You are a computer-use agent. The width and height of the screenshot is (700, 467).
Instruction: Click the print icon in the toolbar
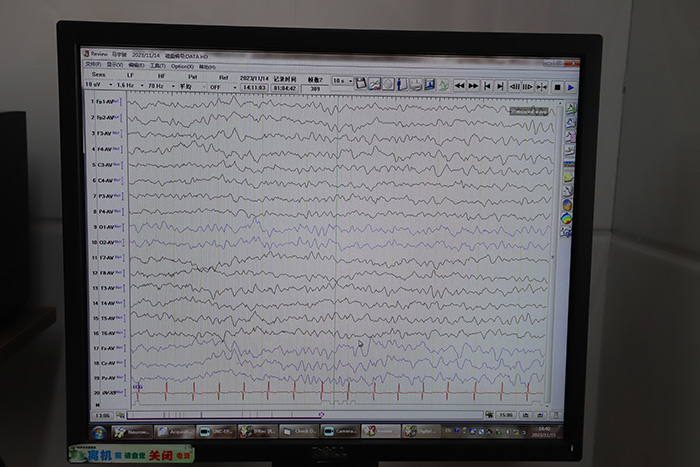tap(414, 85)
